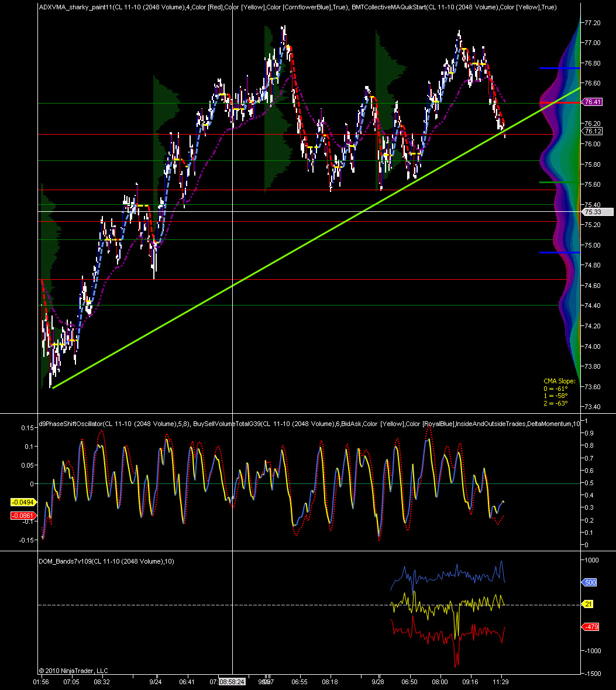Click the blue 500 DOM band label

point(590,582)
